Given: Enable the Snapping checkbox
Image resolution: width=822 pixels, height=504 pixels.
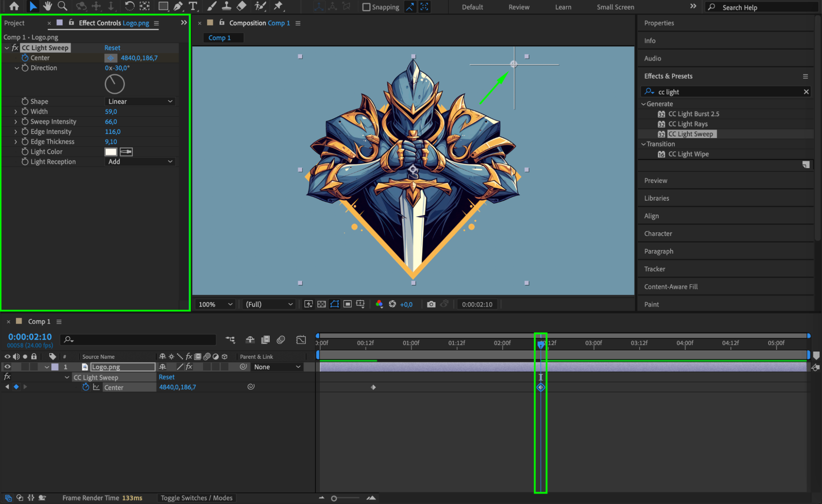Looking at the screenshot, I should pos(366,7).
